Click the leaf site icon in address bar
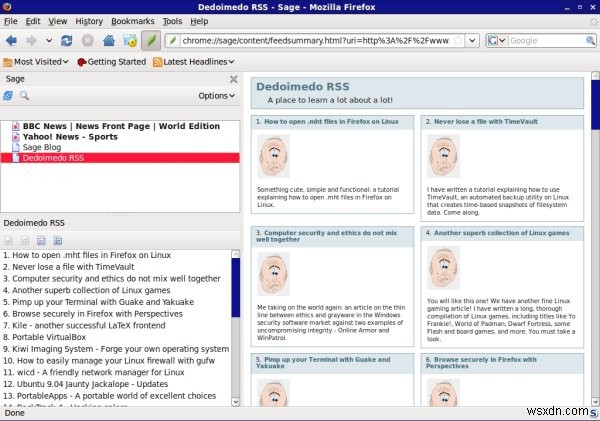 tap(173, 40)
